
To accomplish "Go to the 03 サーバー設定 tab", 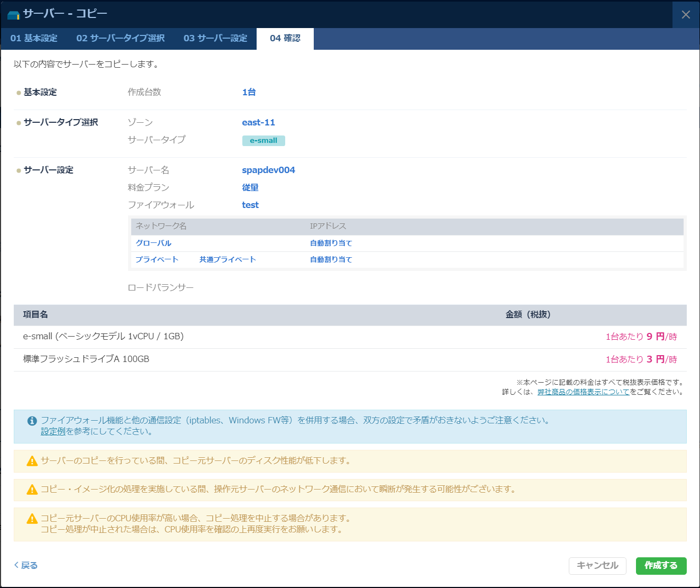I will (215, 38).
